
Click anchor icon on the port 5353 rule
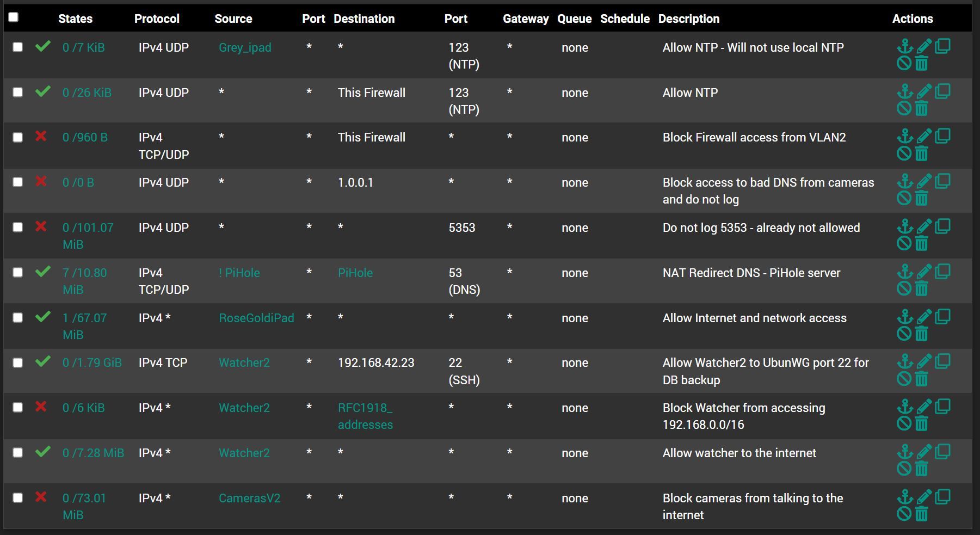(x=905, y=226)
